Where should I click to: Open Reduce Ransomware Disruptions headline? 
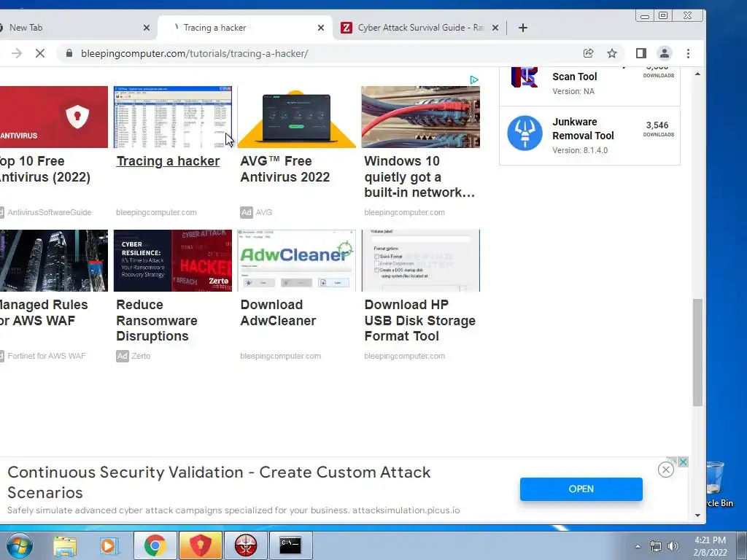click(x=157, y=320)
